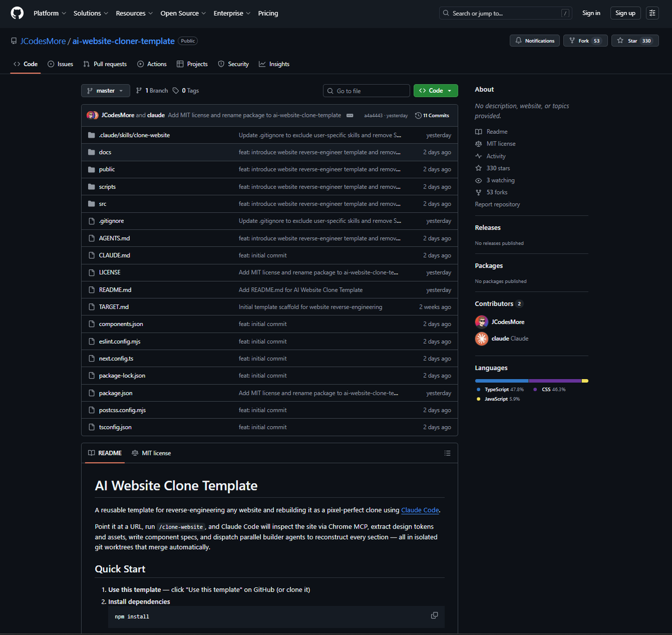Viewport: 672px width, 635px height.
Task: Fork the repository
Action: [585, 41]
